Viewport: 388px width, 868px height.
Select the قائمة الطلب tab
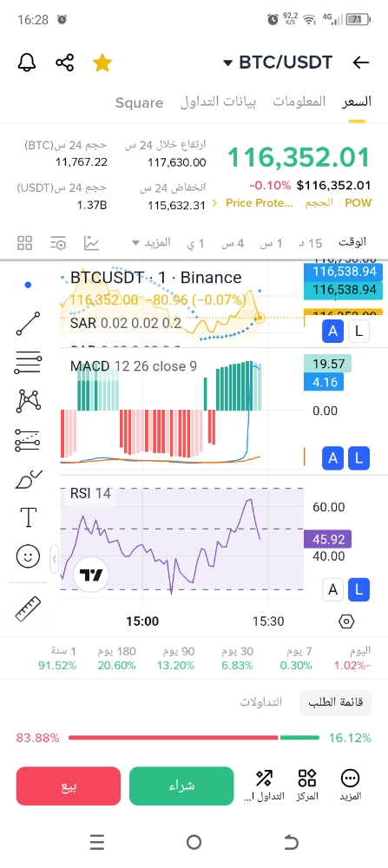pyautogui.click(x=335, y=702)
